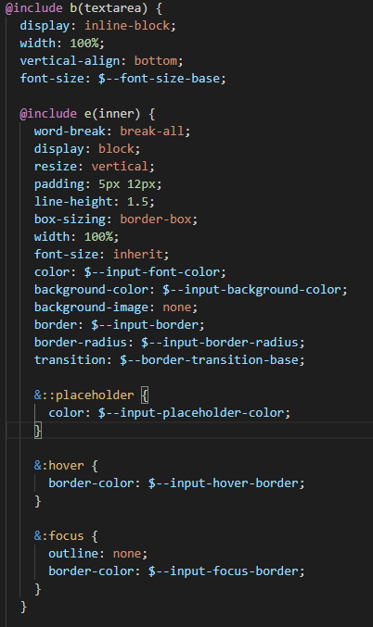Click the @include b(textarea) line
This screenshot has height=627, width=373.
84,8
